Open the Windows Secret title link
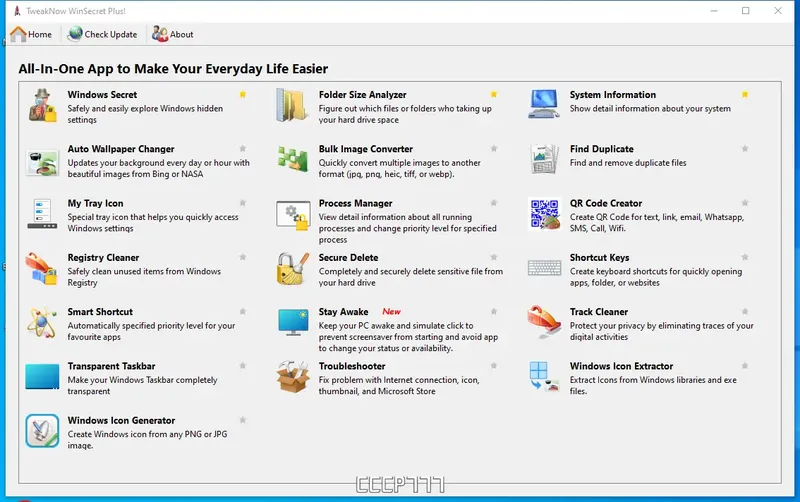Screen dimensions: 800x502 pos(102,94)
